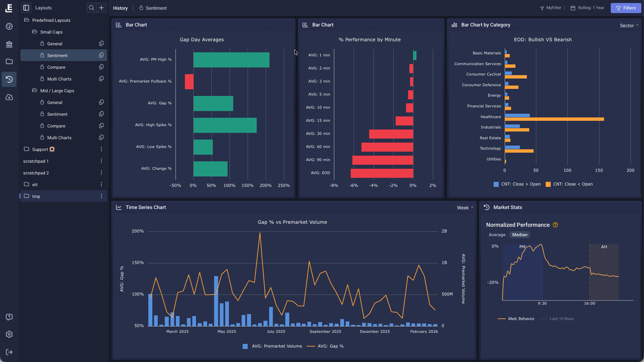Open the Week interval dropdown
This screenshot has width=644, height=362.
click(x=465, y=208)
